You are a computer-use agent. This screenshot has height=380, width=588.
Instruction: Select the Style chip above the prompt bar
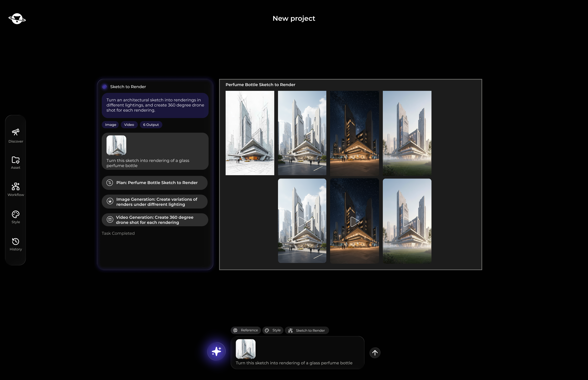(x=273, y=330)
